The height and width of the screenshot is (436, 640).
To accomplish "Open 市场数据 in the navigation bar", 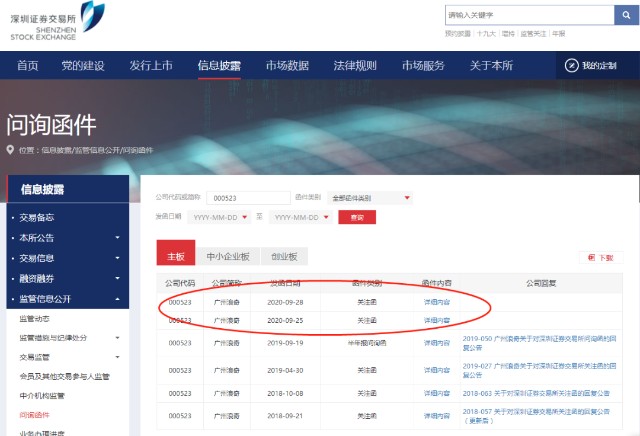I will [x=287, y=65].
